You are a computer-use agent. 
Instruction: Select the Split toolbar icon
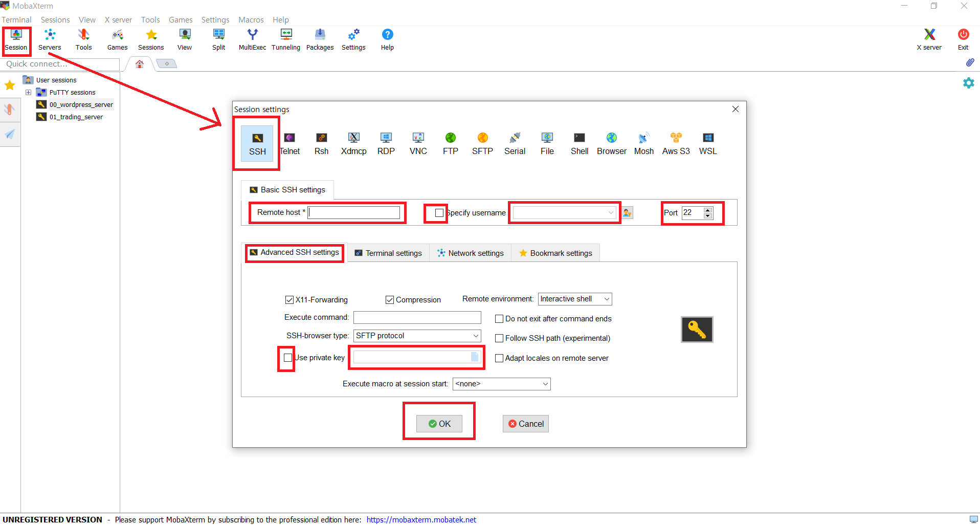coord(218,40)
